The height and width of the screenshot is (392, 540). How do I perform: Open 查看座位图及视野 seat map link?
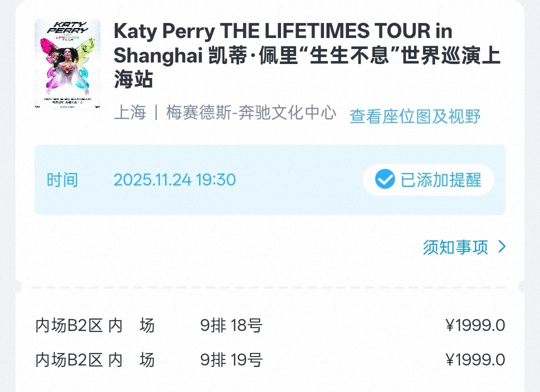point(415,116)
